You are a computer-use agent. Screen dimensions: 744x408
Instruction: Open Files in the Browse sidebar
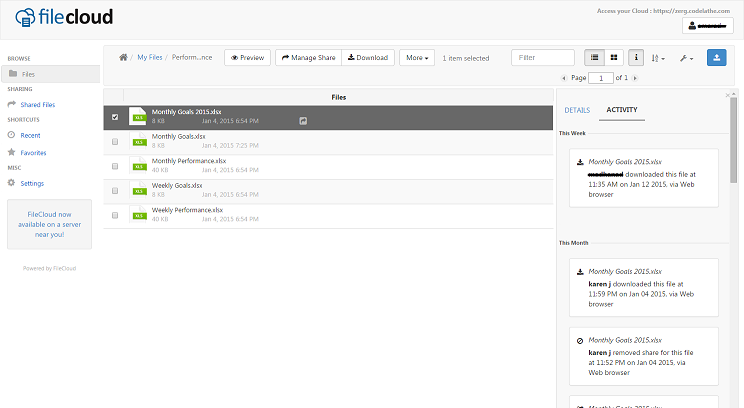click(x=50, y=74)
